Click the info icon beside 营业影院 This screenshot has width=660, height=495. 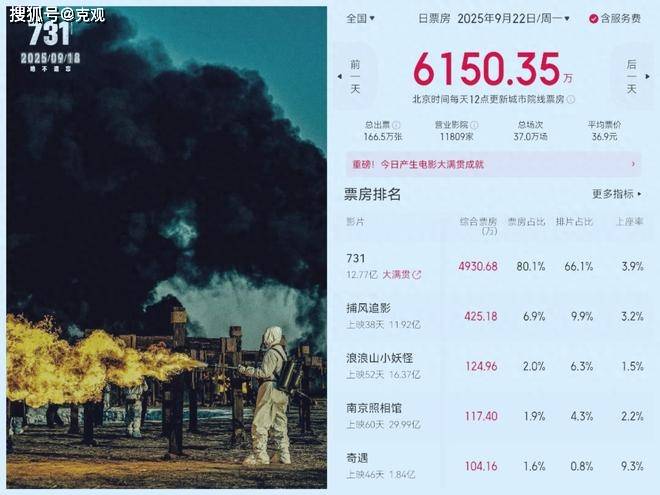[474, 125]
